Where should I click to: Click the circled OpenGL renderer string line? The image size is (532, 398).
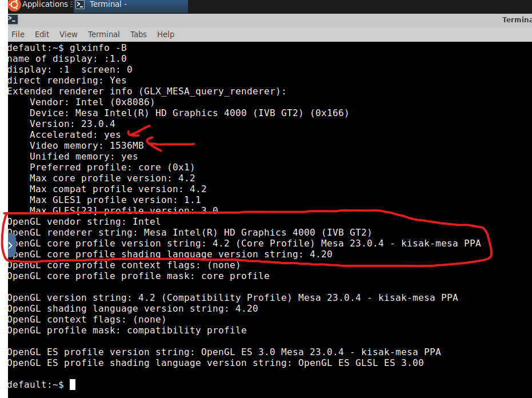click(189, 232)
